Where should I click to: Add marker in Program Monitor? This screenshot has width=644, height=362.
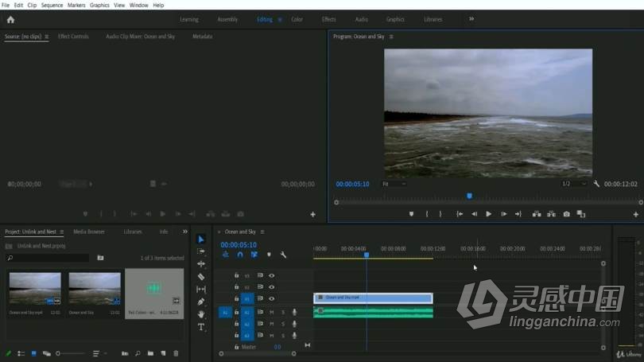411,214
